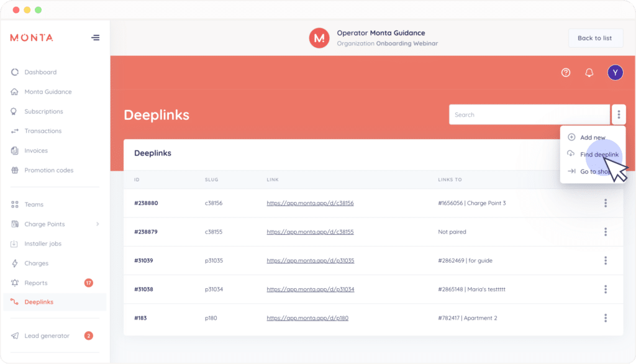Click the ID column header

(x=137, y=180)
